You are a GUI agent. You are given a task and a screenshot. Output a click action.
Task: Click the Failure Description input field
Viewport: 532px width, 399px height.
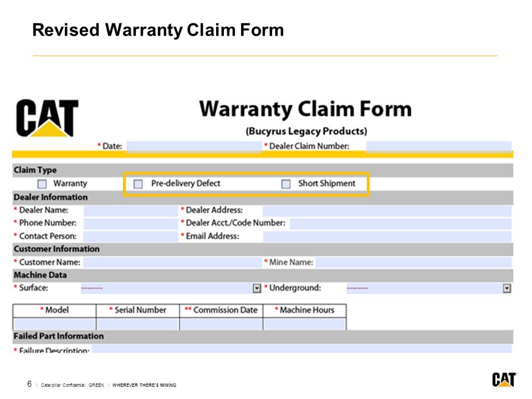click(301, 349)
